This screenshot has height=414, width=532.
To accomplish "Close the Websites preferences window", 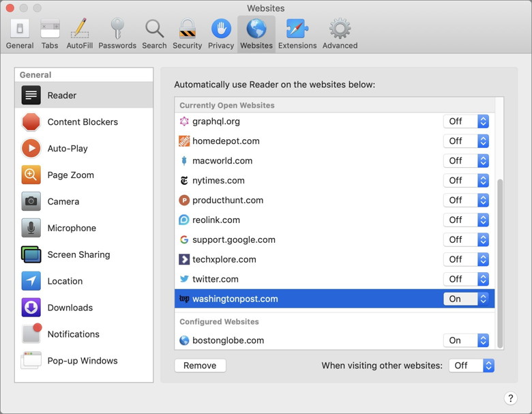I will [x=10, y=8].
